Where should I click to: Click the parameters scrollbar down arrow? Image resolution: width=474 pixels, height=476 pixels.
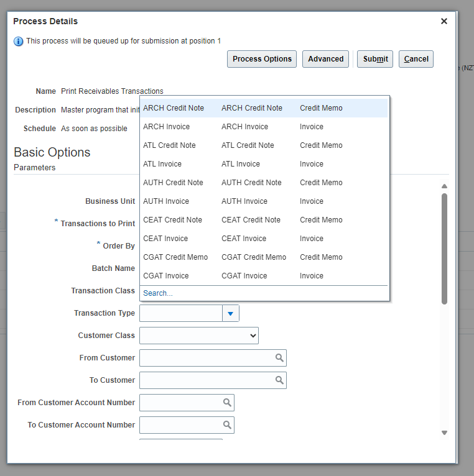pos(444,433)
